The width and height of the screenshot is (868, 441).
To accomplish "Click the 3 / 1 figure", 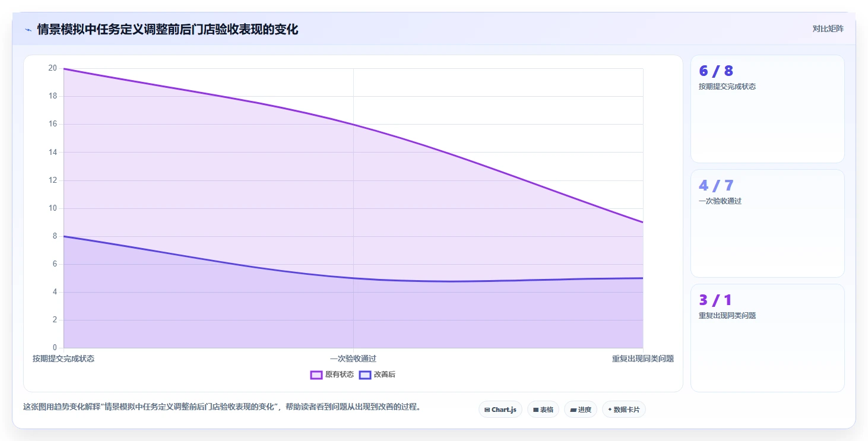I will click(x=716, y=300).
